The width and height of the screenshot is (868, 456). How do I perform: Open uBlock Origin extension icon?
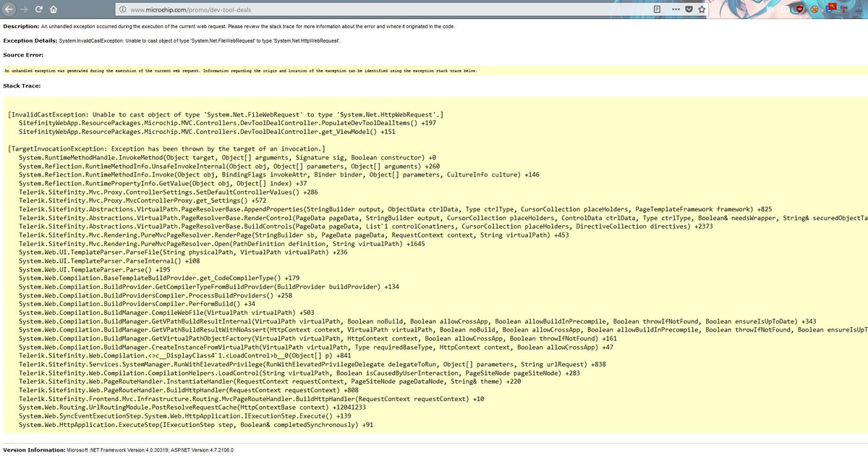point(800,10)
